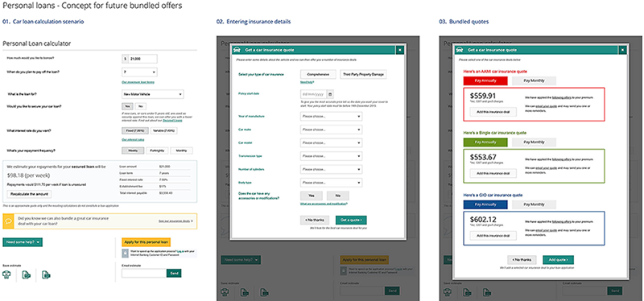Viewport: 644px width, 301px height.
Task: Click the car icon in the panel 02 quote dialog header
Action: click(236, 50)
